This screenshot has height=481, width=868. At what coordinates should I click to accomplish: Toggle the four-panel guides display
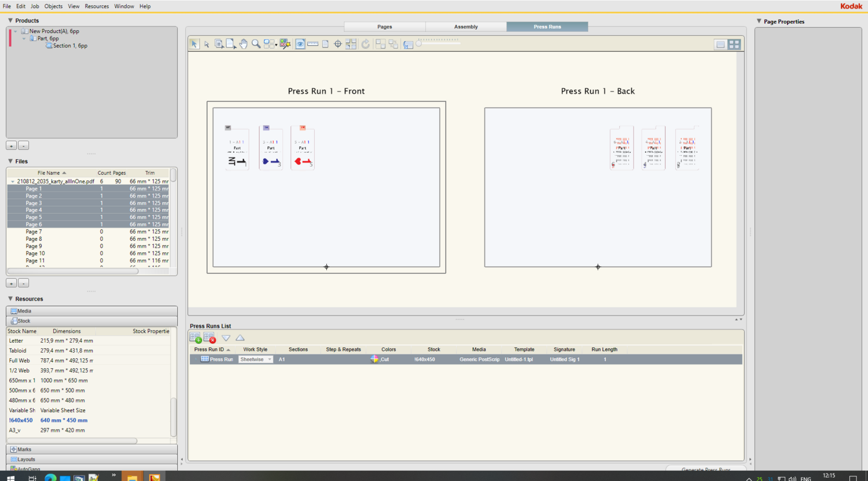click(x=351, y=44)
